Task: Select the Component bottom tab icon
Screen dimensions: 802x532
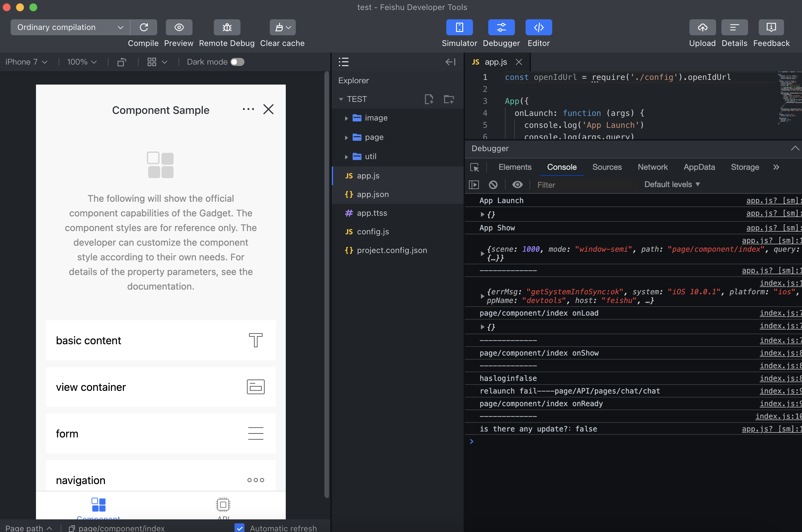Action: 99,504
